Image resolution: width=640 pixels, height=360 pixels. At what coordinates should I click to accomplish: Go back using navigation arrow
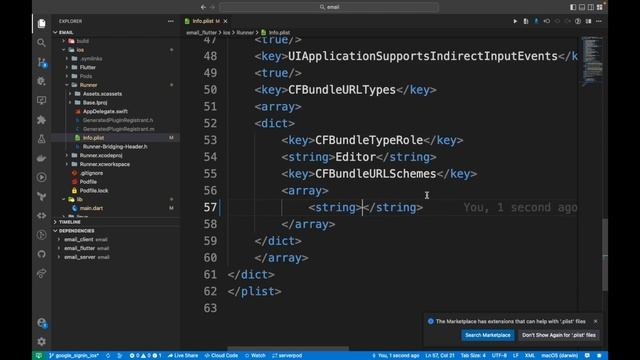(203, 7)
